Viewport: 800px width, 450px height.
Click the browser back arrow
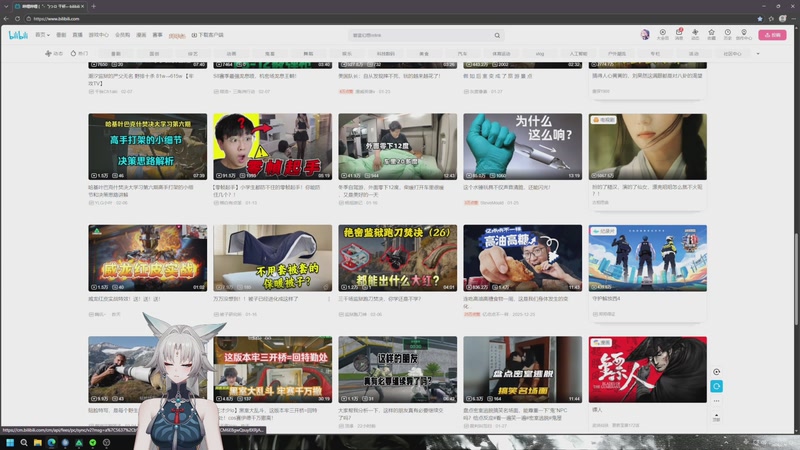click(x=6, y=18)
